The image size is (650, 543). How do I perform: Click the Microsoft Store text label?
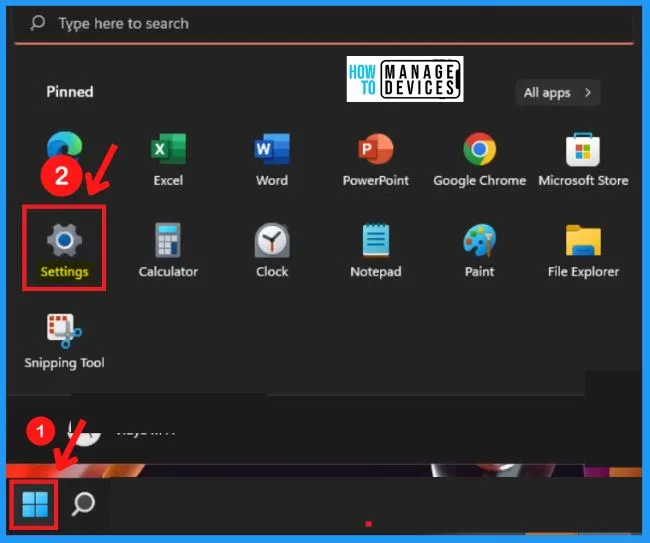point(583,181)
